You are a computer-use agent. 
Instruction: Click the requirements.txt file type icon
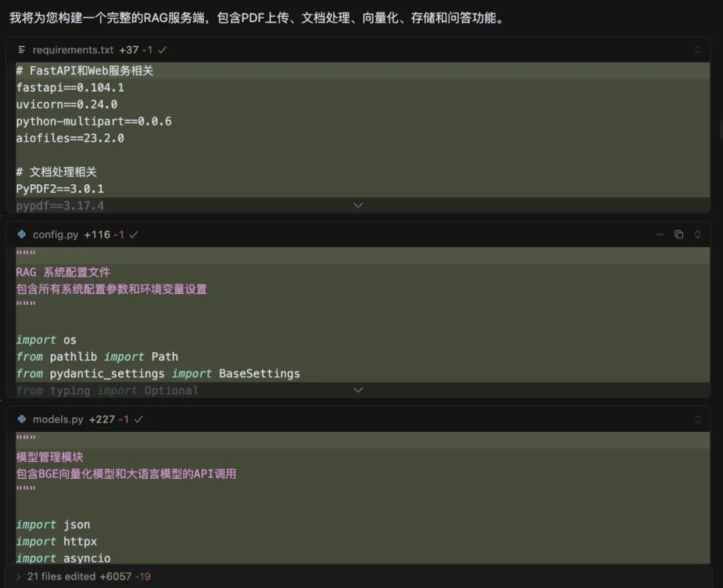point(22,50)
